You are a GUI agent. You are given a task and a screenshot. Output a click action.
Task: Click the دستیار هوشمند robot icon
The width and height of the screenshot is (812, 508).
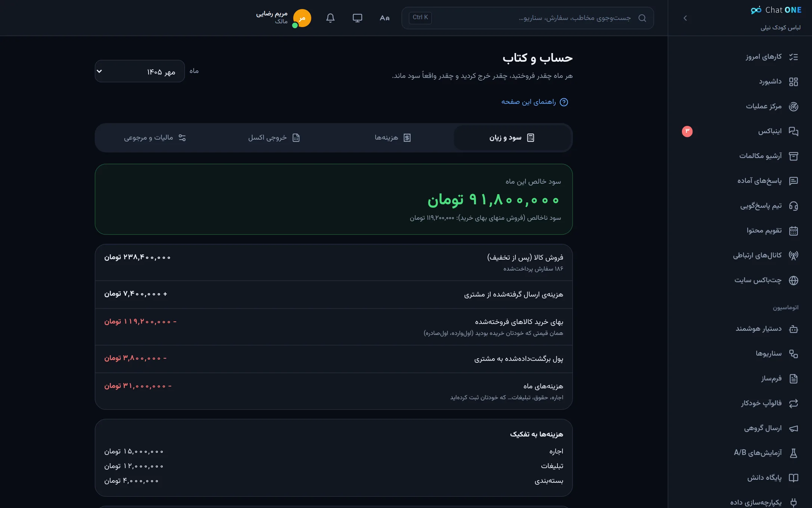793,329
